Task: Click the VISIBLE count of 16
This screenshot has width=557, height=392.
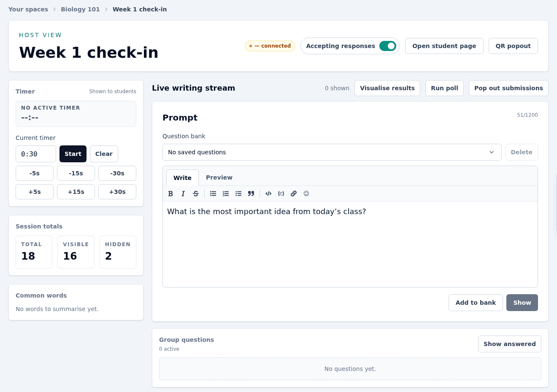Action: [70, 256]
